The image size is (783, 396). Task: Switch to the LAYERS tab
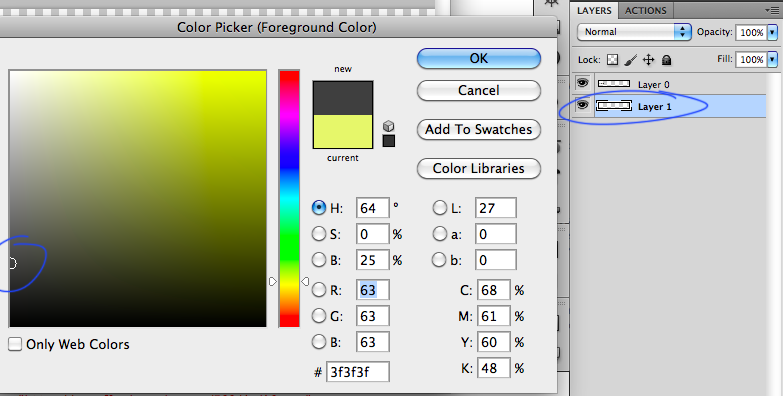(594, 10)
